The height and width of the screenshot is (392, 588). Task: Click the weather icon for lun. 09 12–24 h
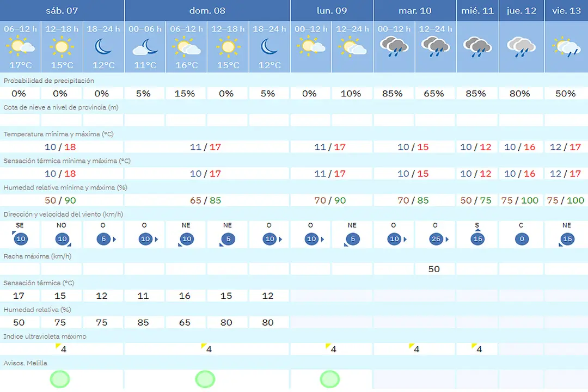352,47
